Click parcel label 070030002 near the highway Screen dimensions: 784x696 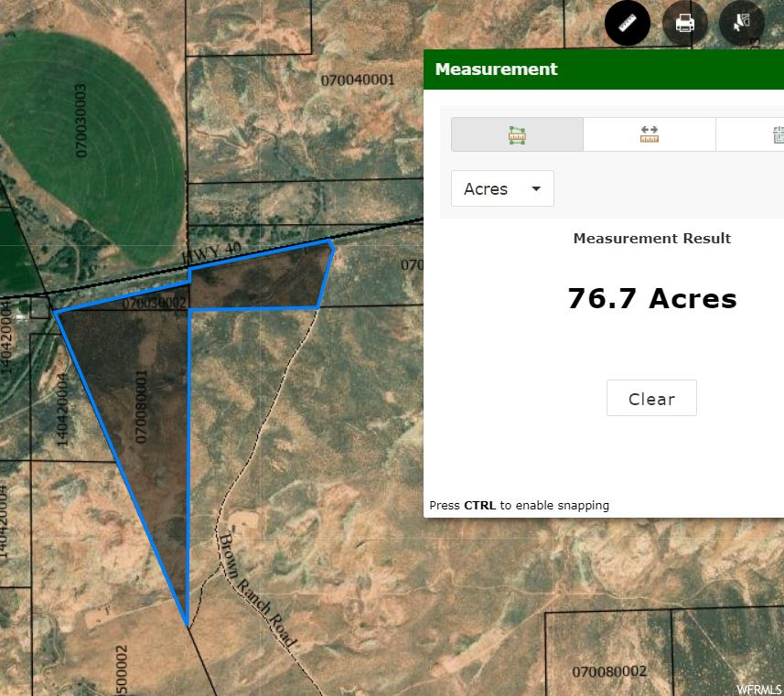click(154, 303)
